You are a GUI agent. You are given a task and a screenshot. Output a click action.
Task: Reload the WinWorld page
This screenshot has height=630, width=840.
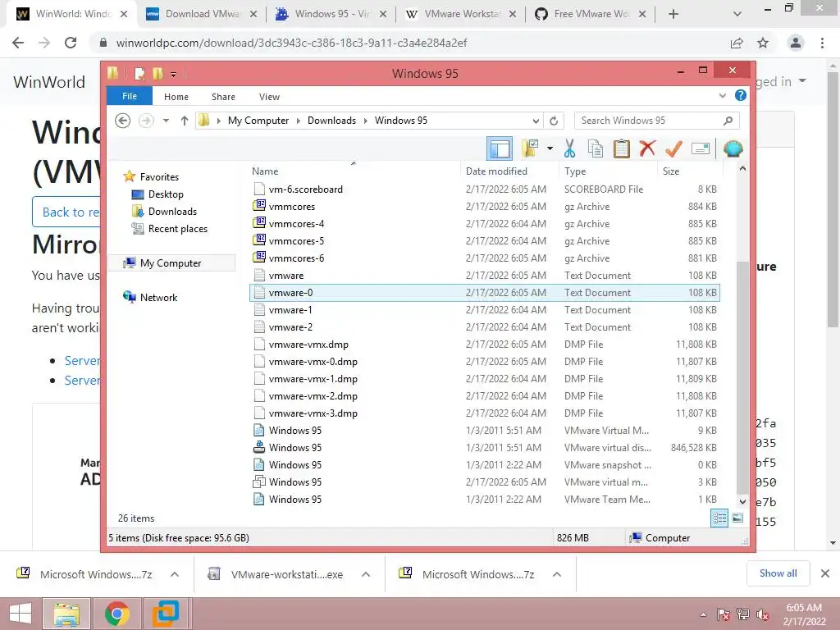(71, 43)
